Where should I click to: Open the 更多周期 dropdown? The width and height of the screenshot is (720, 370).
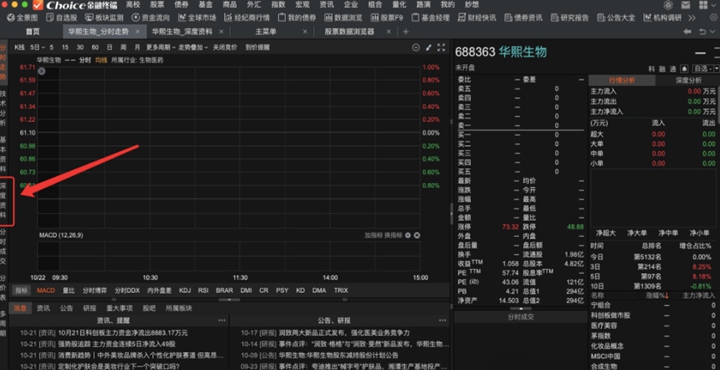[160, 47]
